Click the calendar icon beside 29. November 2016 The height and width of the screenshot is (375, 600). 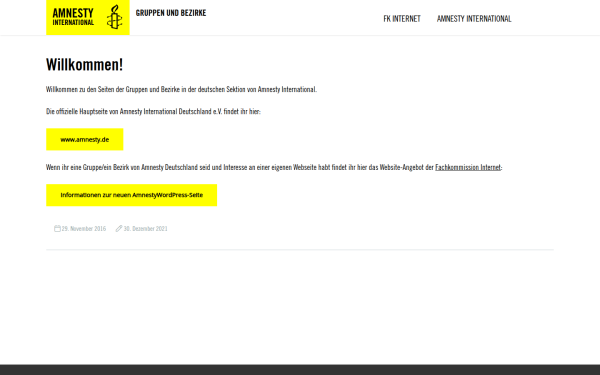57,228
